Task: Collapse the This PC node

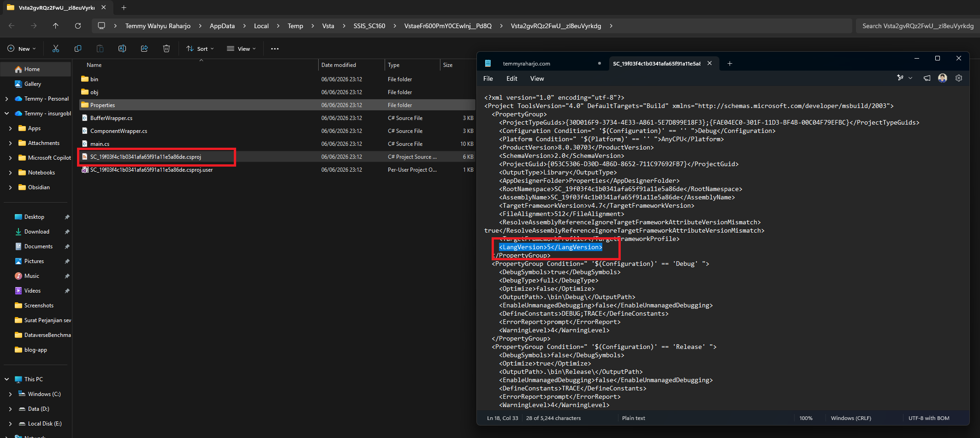Action: pos(6,379)
